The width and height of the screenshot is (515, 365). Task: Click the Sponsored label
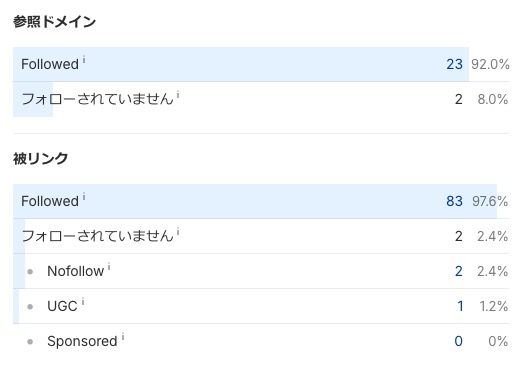tap(82, 341)
